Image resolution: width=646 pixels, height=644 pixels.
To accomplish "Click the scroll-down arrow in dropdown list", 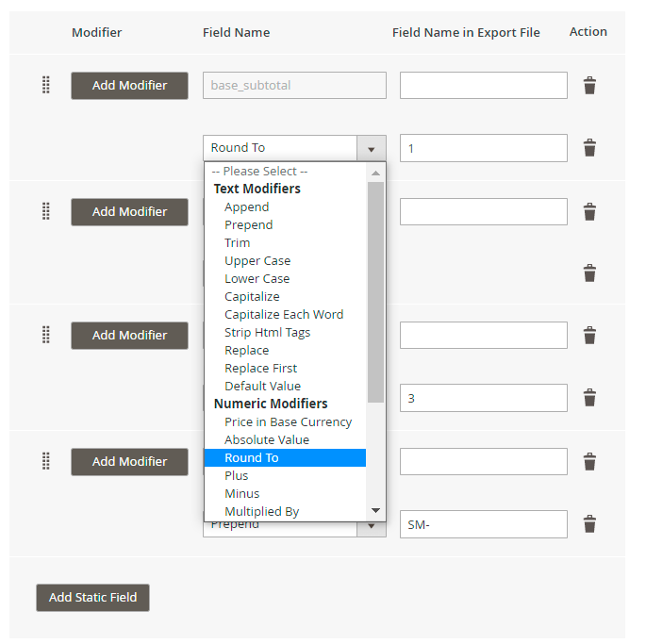I will [x=376, y=510].
